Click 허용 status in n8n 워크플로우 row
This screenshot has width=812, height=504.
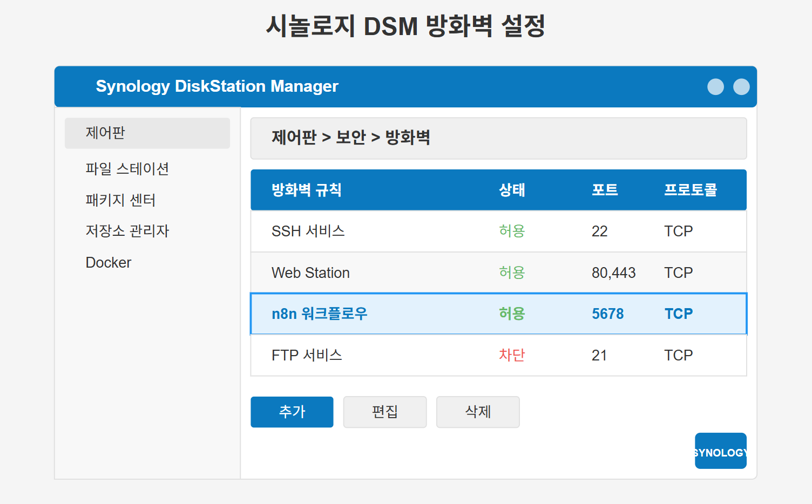click(512, 314)
